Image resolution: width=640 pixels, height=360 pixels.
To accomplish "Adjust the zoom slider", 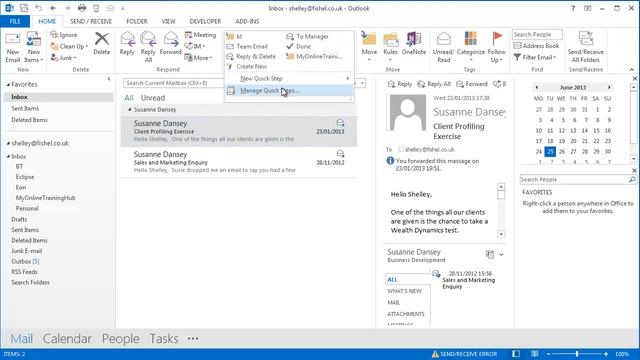I will click(x=577, y=354).
